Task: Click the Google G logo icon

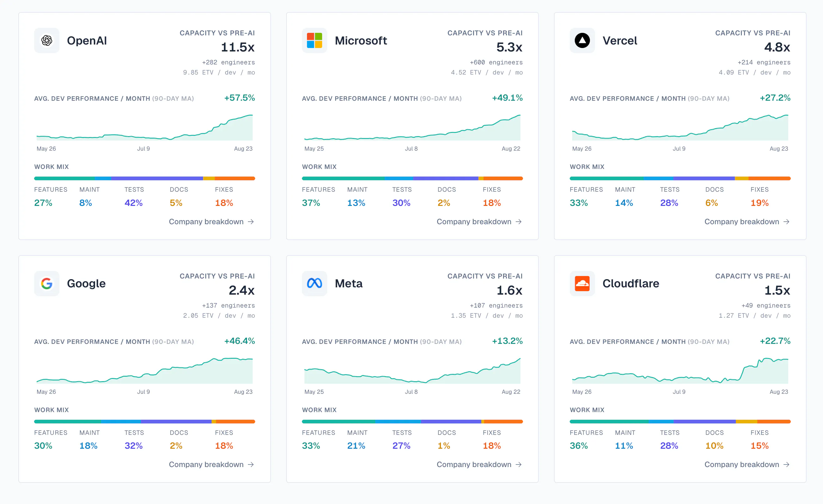Action: point(47,284)
